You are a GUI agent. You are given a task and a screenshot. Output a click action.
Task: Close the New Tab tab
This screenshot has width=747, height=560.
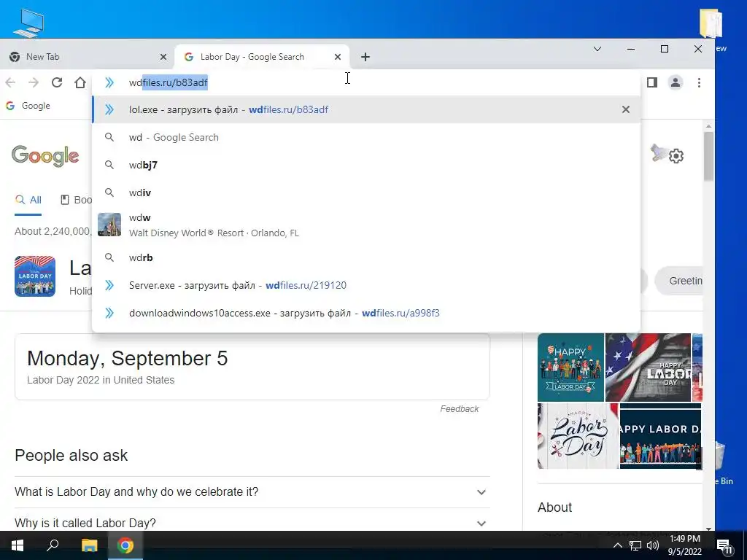[x=163, y=57]
